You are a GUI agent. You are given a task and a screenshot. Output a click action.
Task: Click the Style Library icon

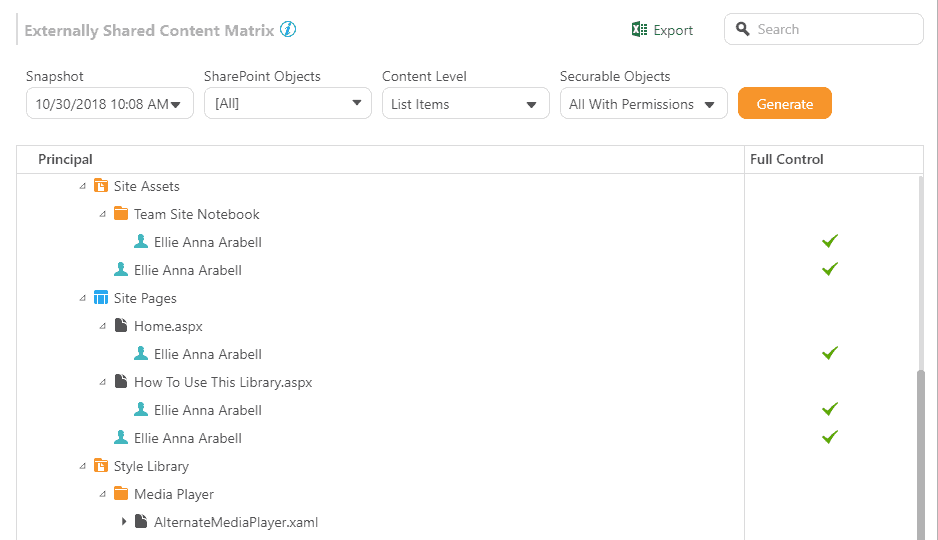point(101,466)
